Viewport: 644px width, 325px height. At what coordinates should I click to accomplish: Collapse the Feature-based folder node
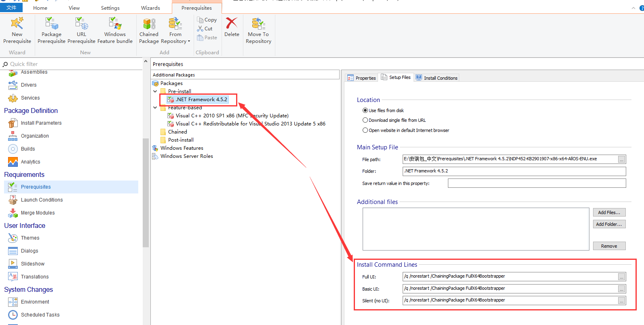point(155,108)
